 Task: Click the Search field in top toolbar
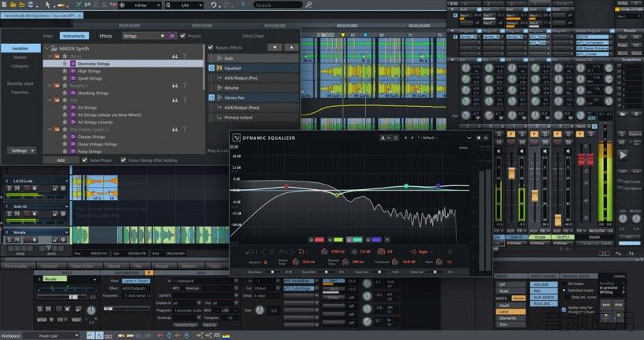point(278,5)
